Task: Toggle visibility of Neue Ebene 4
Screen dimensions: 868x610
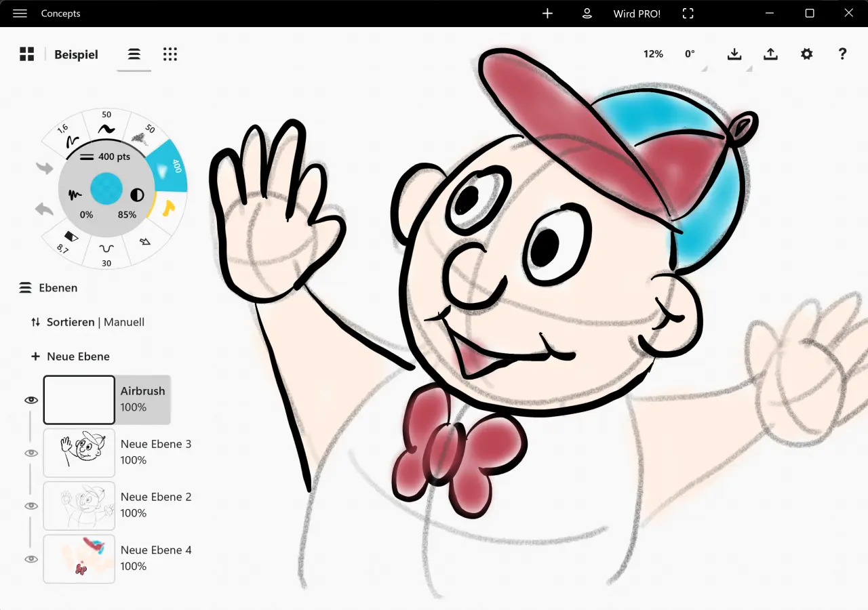Action: tap(31, 558)
